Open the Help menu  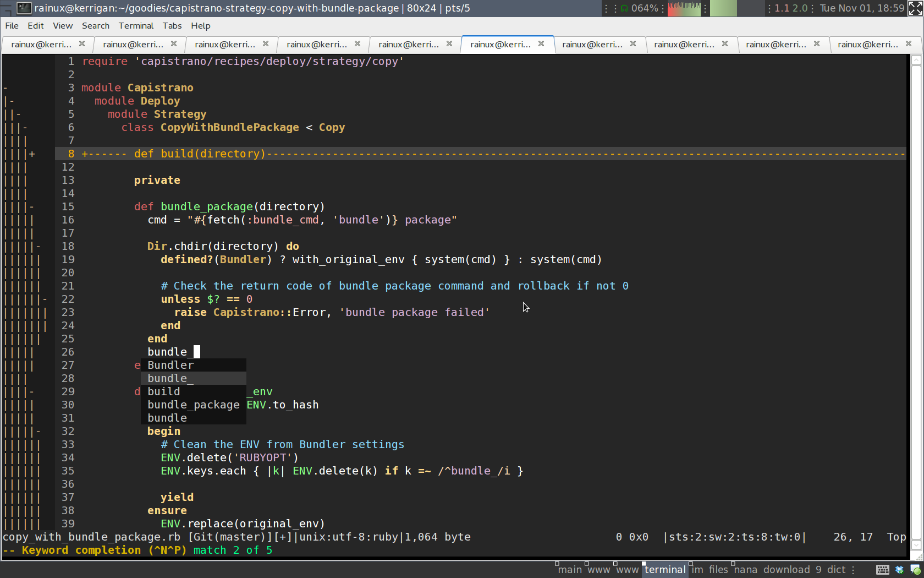click(x=201, y=25)
